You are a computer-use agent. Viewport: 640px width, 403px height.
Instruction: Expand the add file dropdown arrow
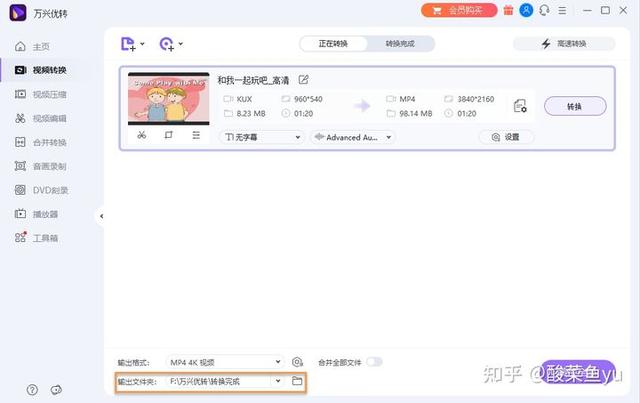coord(142,44)
